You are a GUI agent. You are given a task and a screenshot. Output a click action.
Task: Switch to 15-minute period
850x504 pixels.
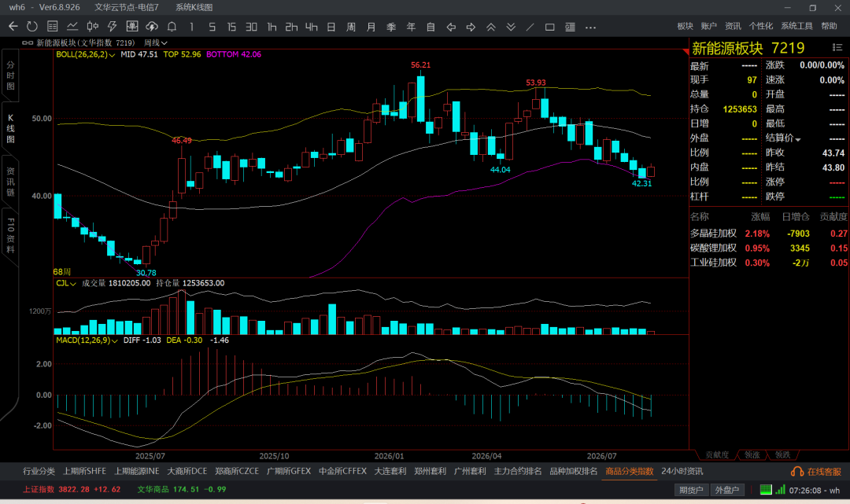click(x=231, y=27)
